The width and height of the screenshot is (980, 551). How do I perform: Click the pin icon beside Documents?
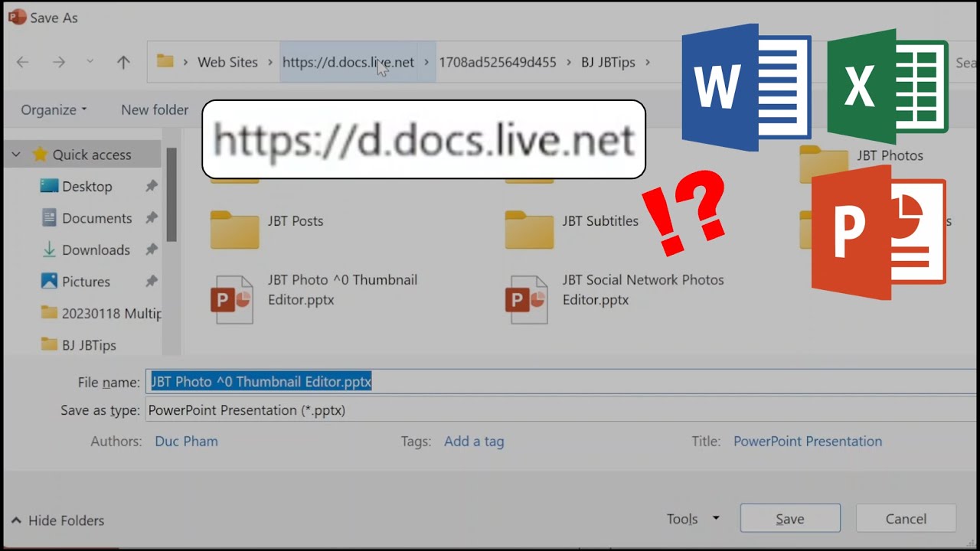click(152, 218)
